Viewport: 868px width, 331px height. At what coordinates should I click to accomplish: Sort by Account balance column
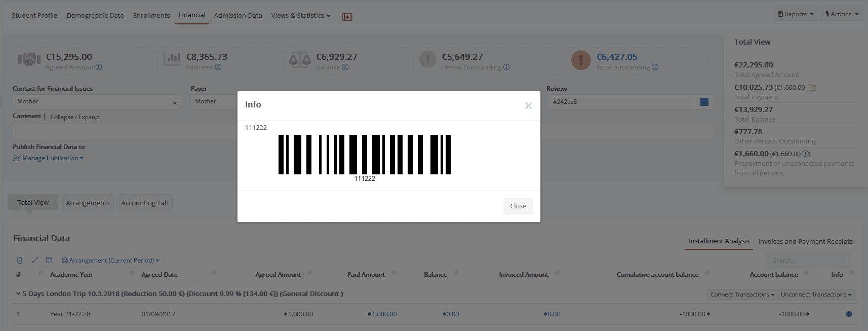tap(774, 274)
